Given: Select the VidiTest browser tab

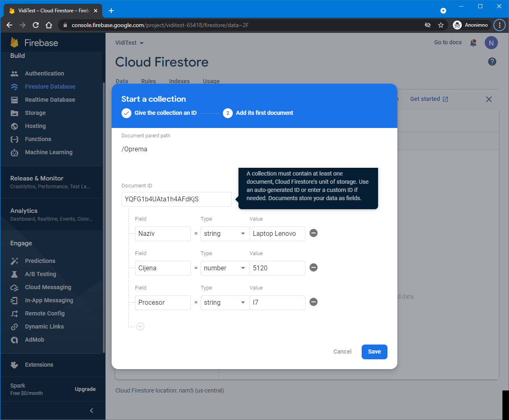Looking at the screenshot, I should pyautogui.click(x=53, y=11).
